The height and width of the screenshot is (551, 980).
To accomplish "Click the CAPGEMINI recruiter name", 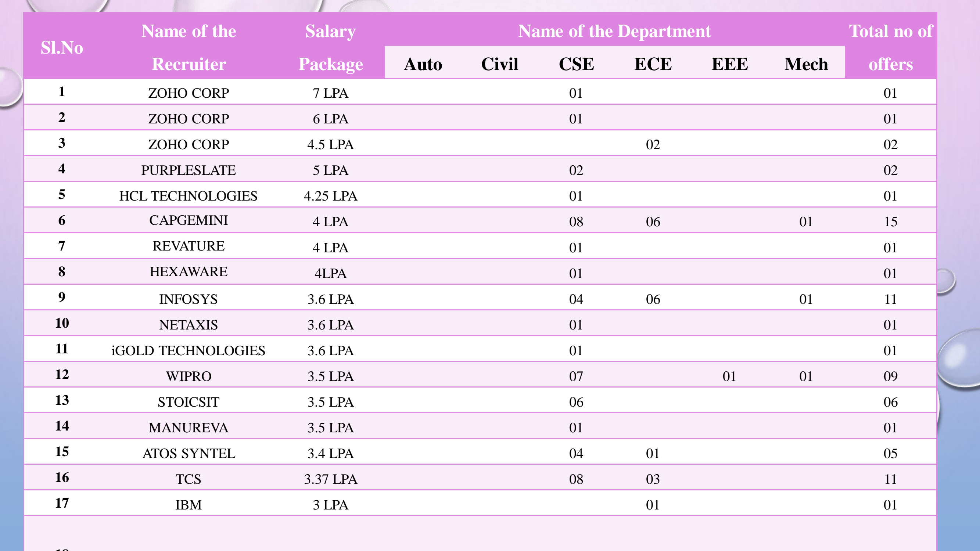I will (189, 220).
